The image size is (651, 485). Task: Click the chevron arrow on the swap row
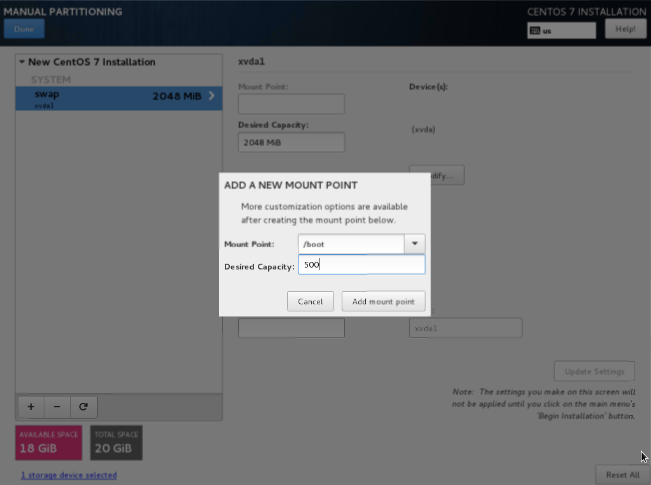coord(212,96)
